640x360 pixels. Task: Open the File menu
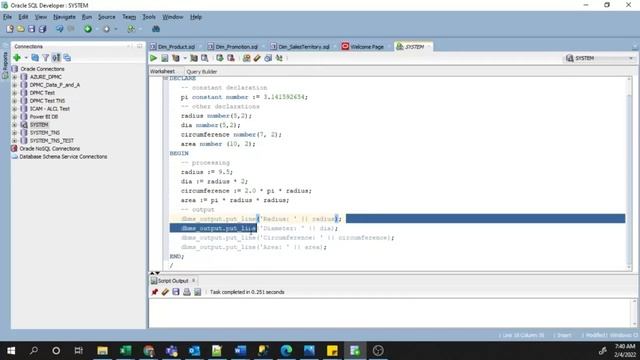7,17
